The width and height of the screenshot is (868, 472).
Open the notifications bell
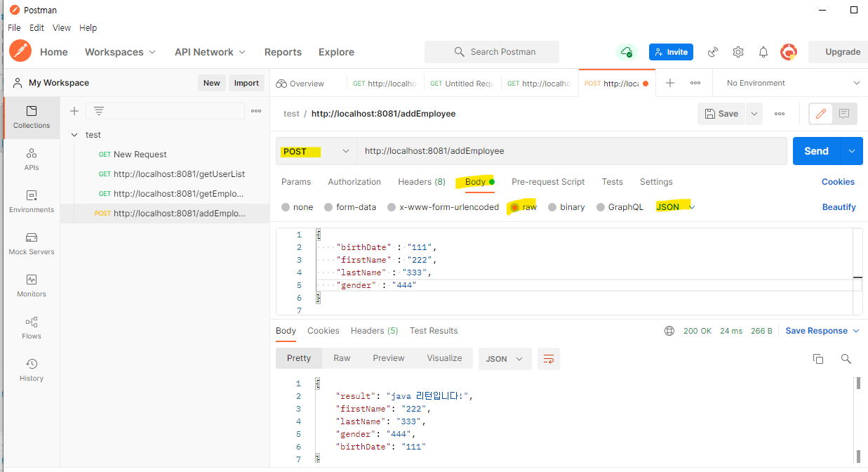tap(763, 52)
